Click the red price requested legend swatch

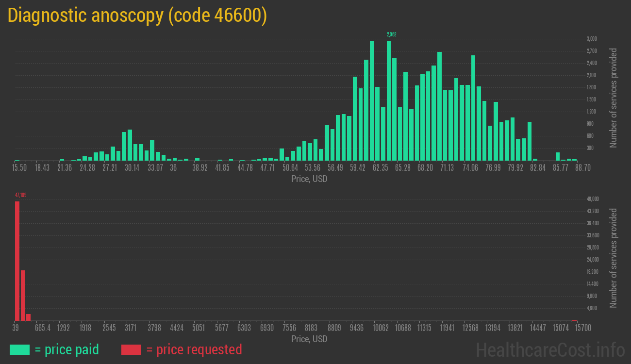131,349
